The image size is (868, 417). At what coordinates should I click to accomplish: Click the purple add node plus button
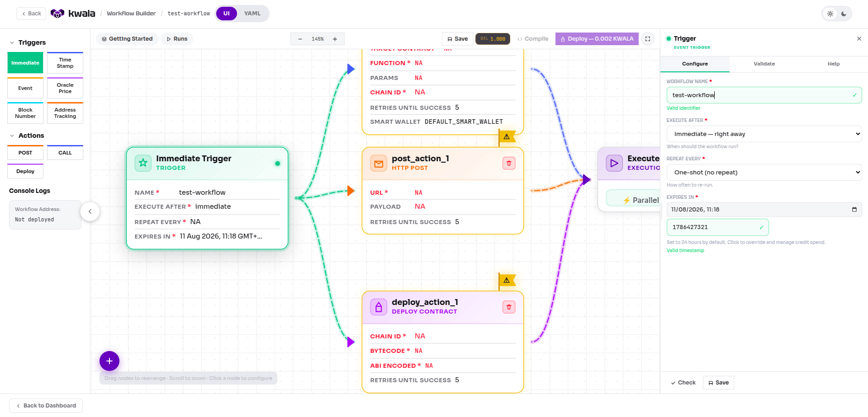[x=109, y=361]
